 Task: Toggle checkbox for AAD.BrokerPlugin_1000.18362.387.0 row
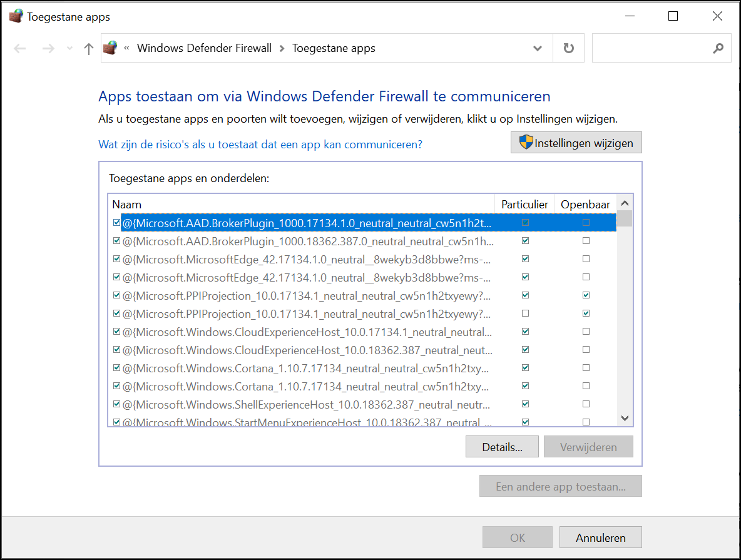[117, 240]
